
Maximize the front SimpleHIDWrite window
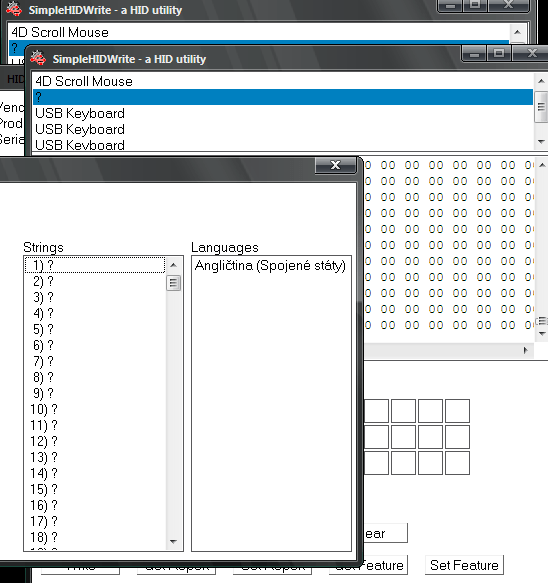pyautogui.click(x=499, y=53)
